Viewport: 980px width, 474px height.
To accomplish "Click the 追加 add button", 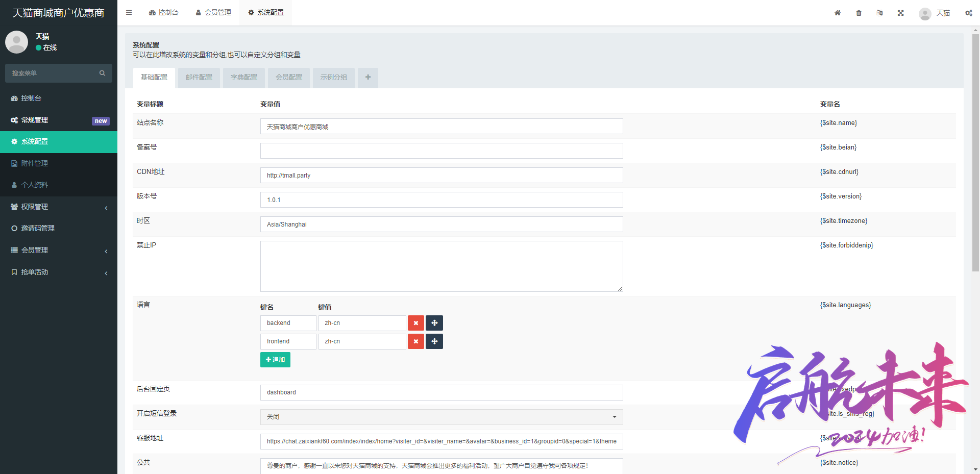I will (275, 360).
